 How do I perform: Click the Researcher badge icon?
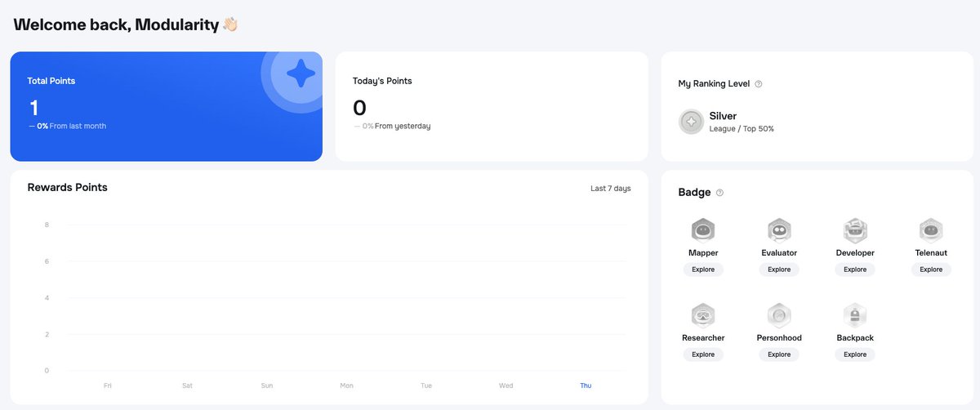click(x=703, y=315)
